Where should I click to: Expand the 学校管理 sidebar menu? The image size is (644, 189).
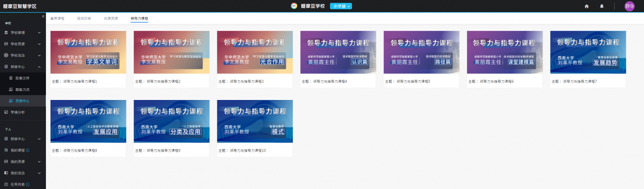[39, 33]
